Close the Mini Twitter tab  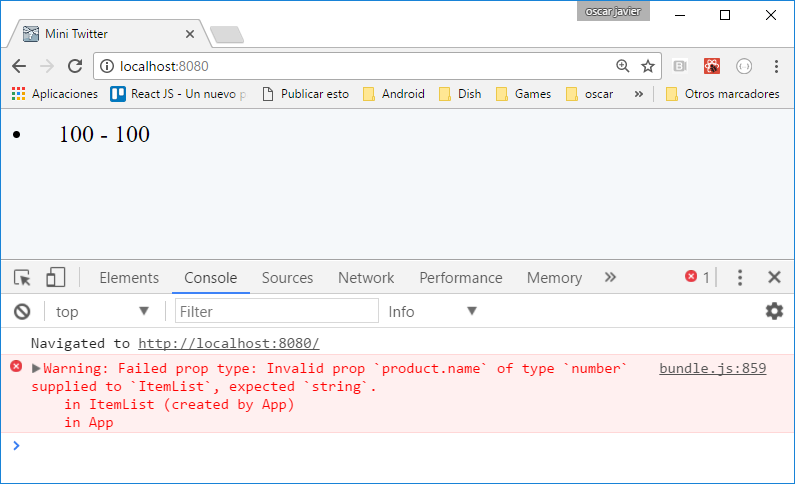190,34
